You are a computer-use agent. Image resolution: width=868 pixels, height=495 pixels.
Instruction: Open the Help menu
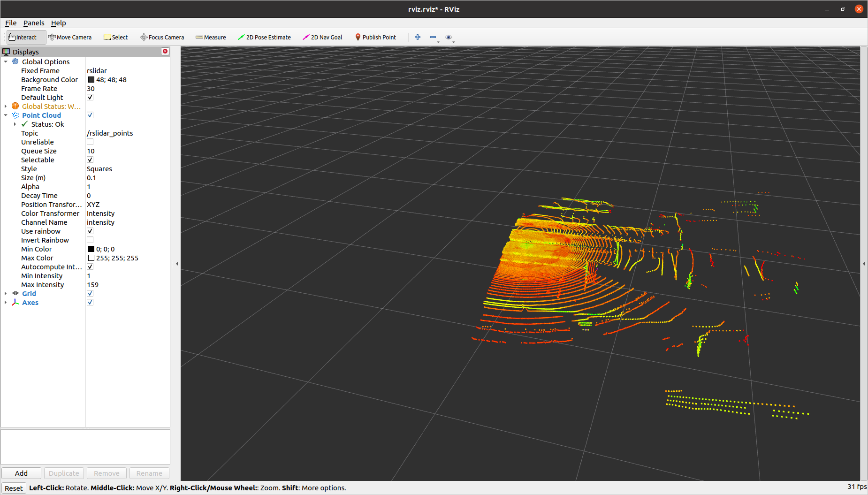coord(58,23)
